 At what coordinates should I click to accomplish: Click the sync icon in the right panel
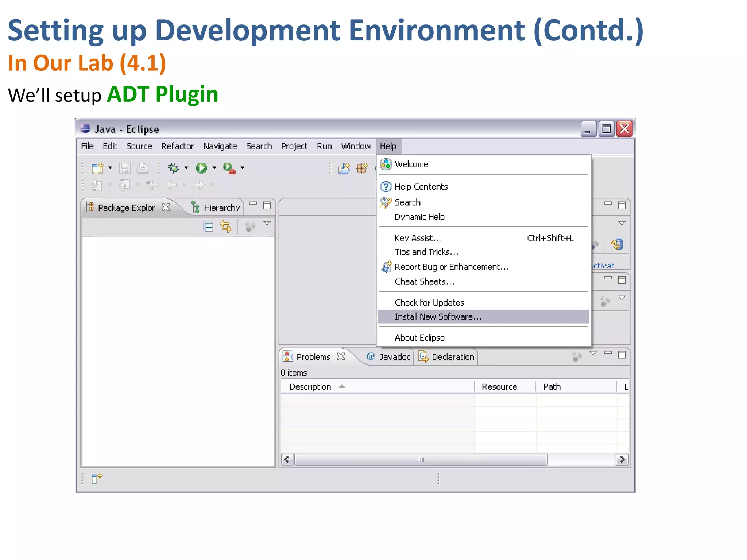[x=617, y=244]
